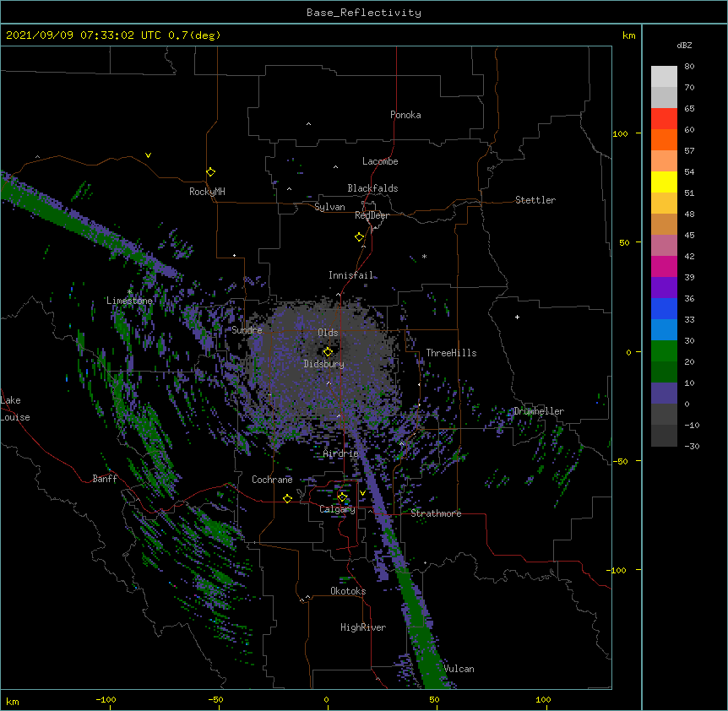728x711 pixels.
Task: Click the Calgary city label
Action: tap(338, 509)
